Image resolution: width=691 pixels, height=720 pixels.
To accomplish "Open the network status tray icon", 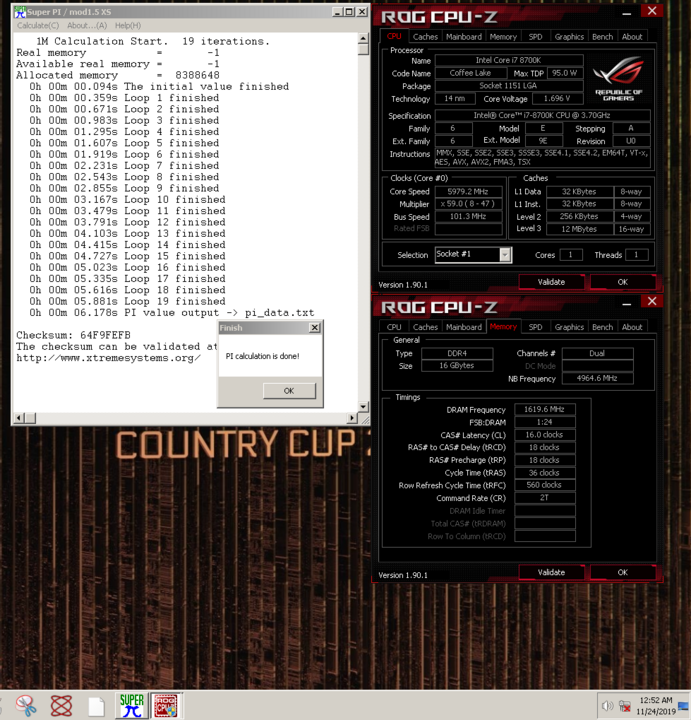I will point(624,705).
